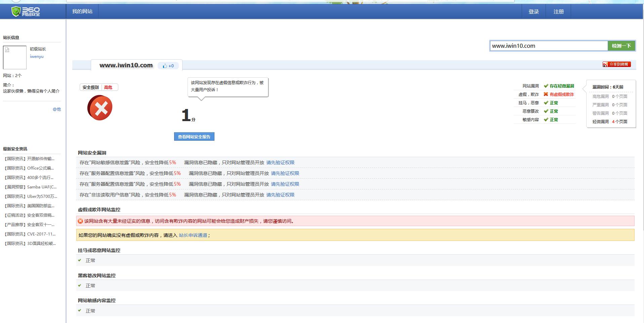Click 漏洞时间：6天前 text
Image resolution: width=644 pixels, height=323 pixels.
click(x=608, y=87)
